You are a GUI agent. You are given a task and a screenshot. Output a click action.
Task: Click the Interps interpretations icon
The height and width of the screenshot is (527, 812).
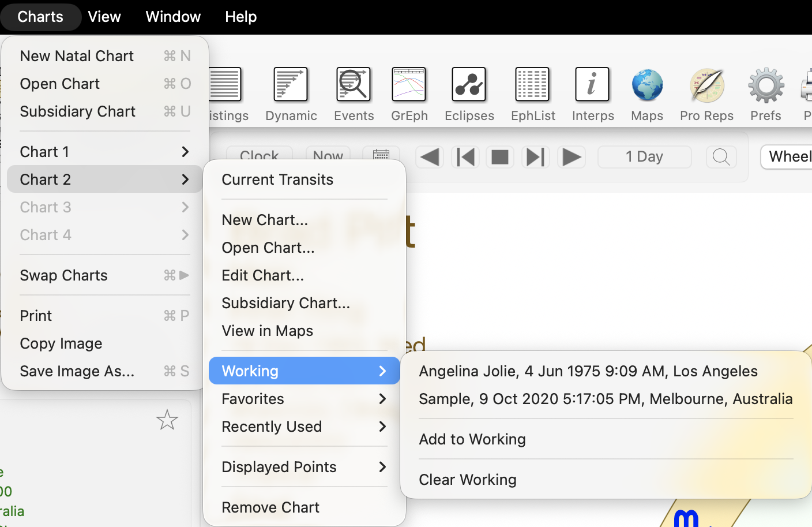(593, 84)
